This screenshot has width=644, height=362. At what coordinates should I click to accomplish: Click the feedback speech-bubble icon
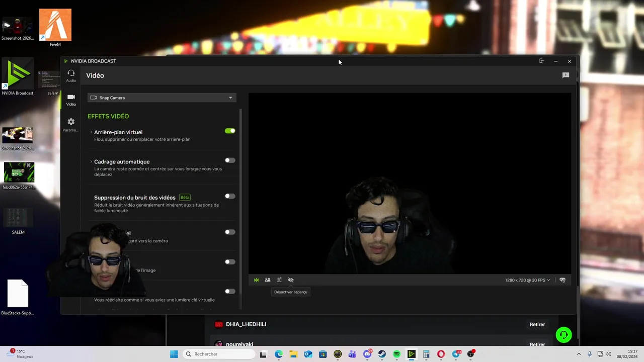coord(566,75)
